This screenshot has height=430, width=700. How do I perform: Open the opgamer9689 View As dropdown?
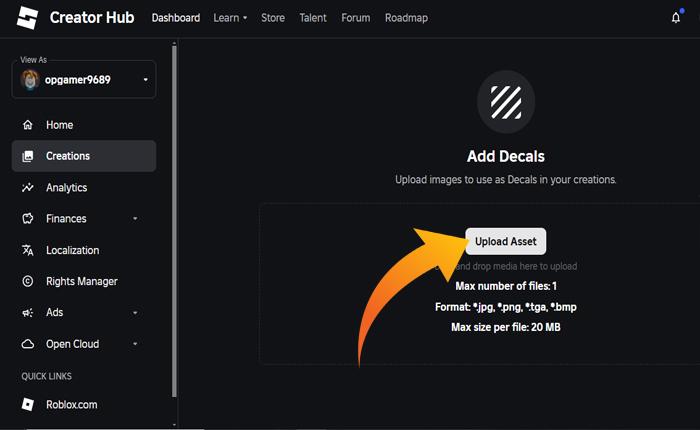point(84,79)
